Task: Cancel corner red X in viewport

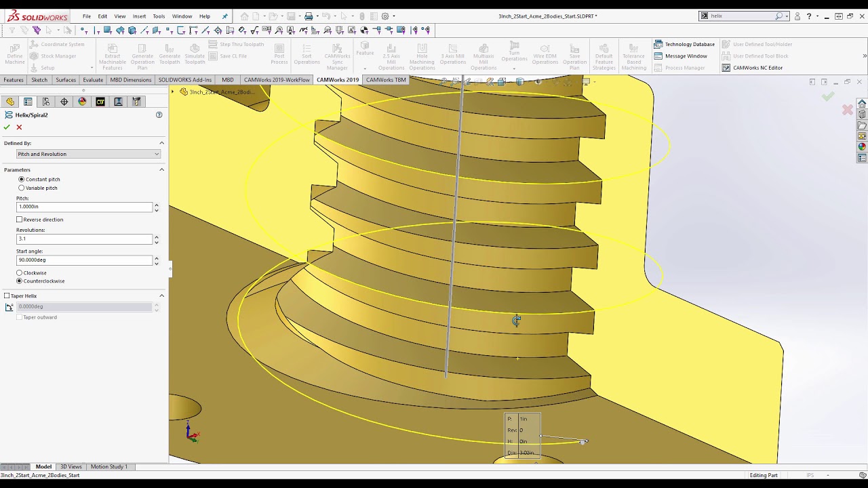Action: coord(848,110)
